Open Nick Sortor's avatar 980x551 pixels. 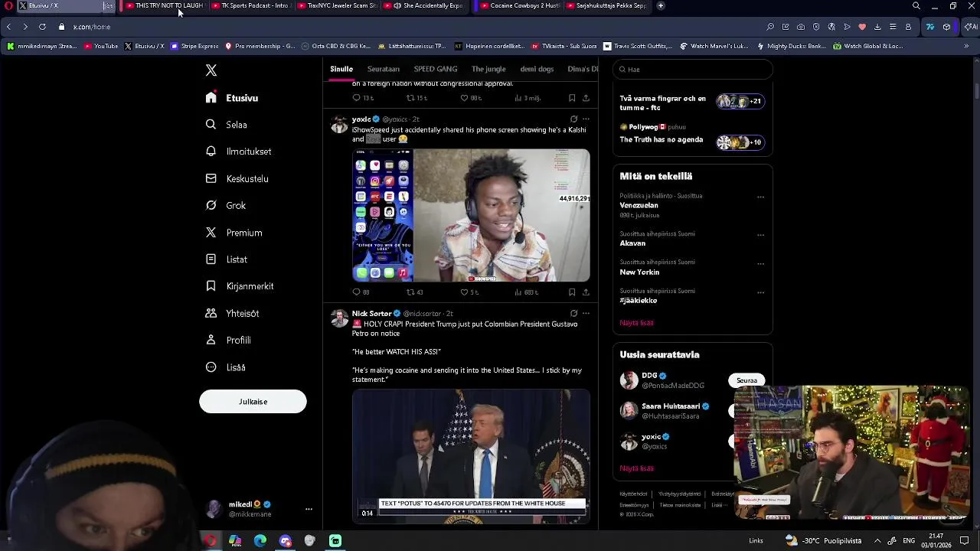pos(339,319)
